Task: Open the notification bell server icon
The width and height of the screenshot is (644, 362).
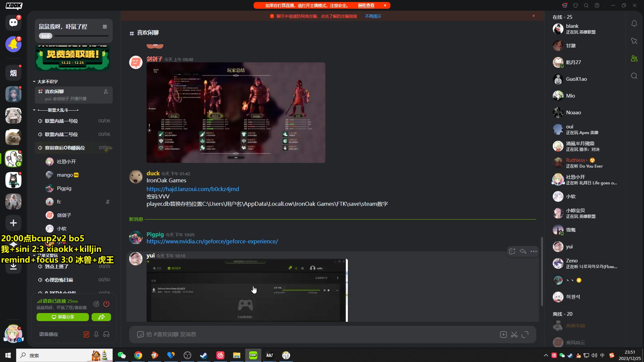Action: (13, 44)
